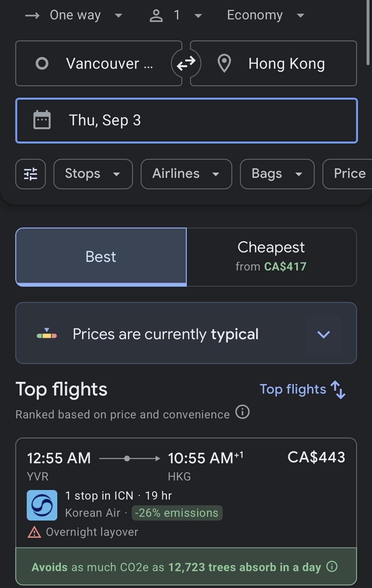Open the all filters sliders icon
The height and width of the screenshot is (588, 372).
(x=31, y=174)
